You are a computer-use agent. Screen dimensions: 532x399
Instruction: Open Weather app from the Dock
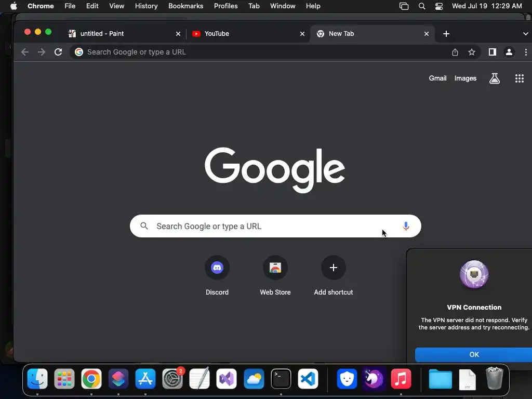[x=254, y=379]
